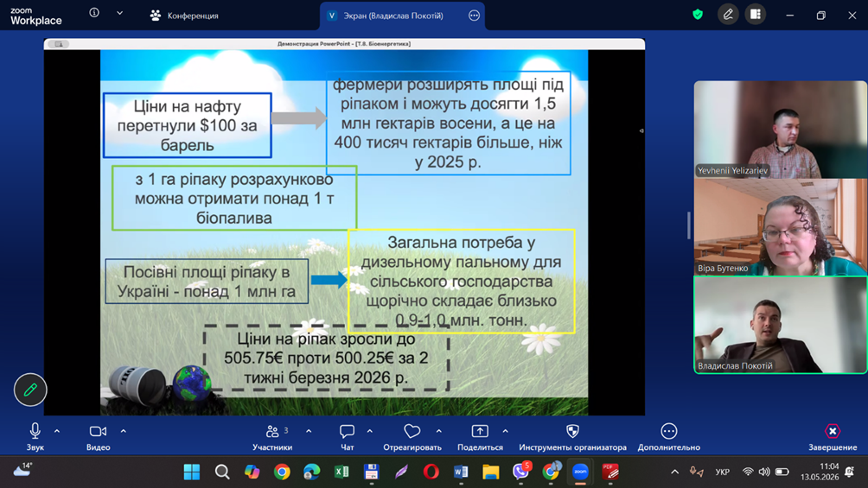Open the More options ellipsis button
The image size is (868, 488).
coord(668,437)
